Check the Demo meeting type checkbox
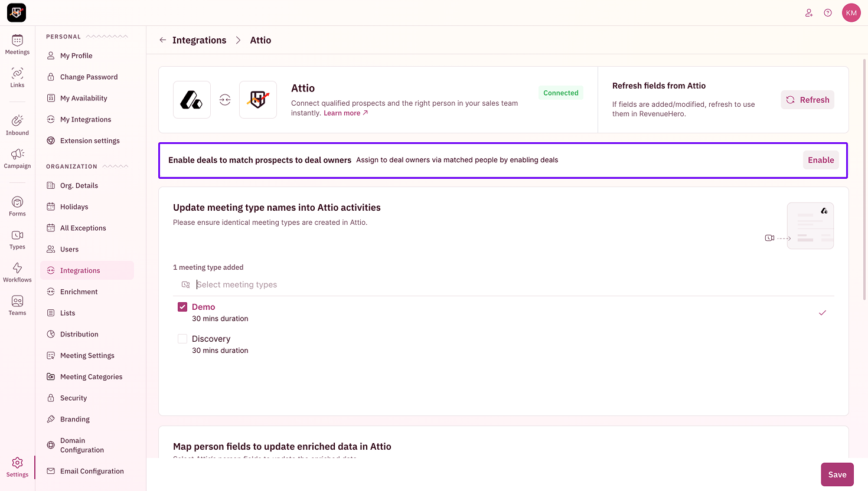 pos(182,307)
